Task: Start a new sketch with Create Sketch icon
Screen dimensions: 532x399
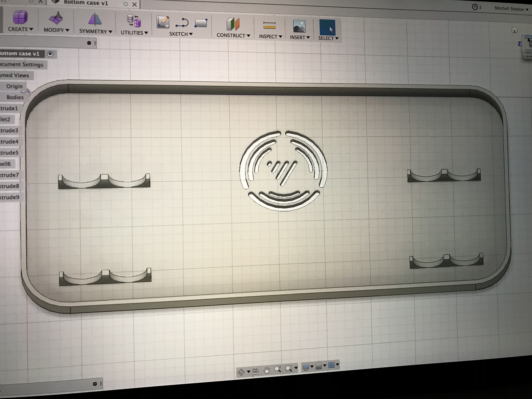Action: (163, 22)
